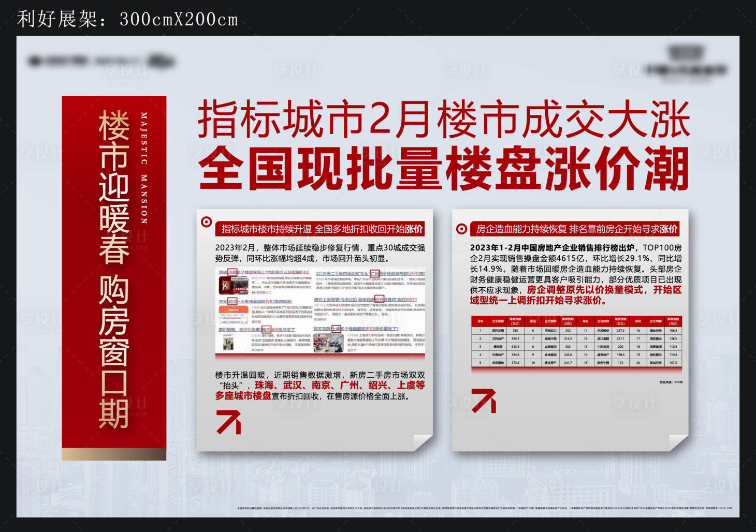Open the news headline with 武汉 boxed

tap(256, 302)
